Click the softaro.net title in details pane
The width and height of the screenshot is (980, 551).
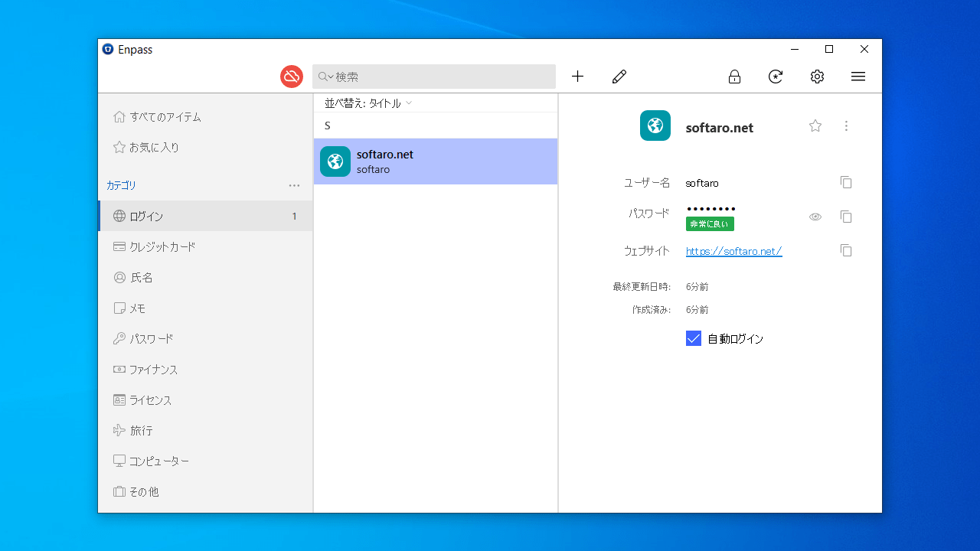[x=720, y=128]
